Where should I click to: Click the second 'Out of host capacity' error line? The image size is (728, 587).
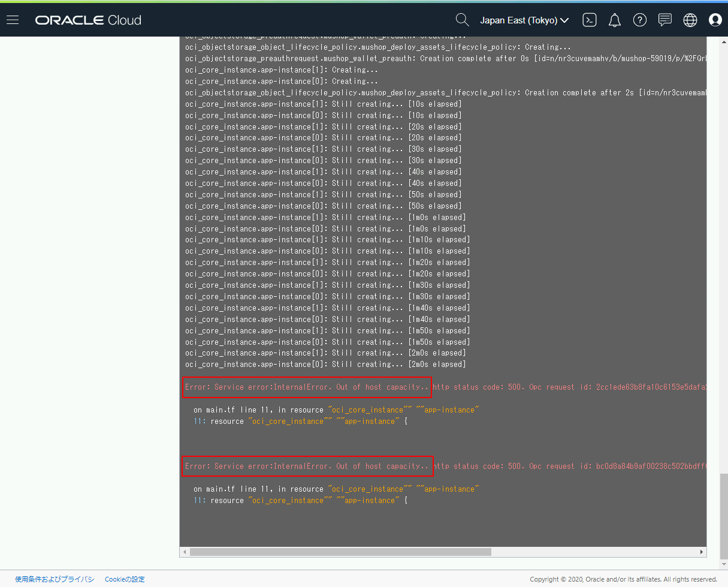tap(446, 466)
